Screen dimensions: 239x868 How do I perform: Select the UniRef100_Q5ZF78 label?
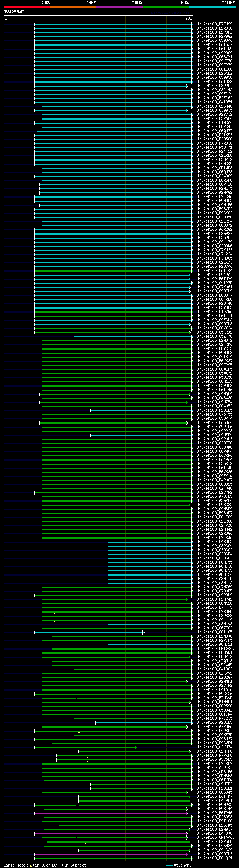click(x=214, y=337)
